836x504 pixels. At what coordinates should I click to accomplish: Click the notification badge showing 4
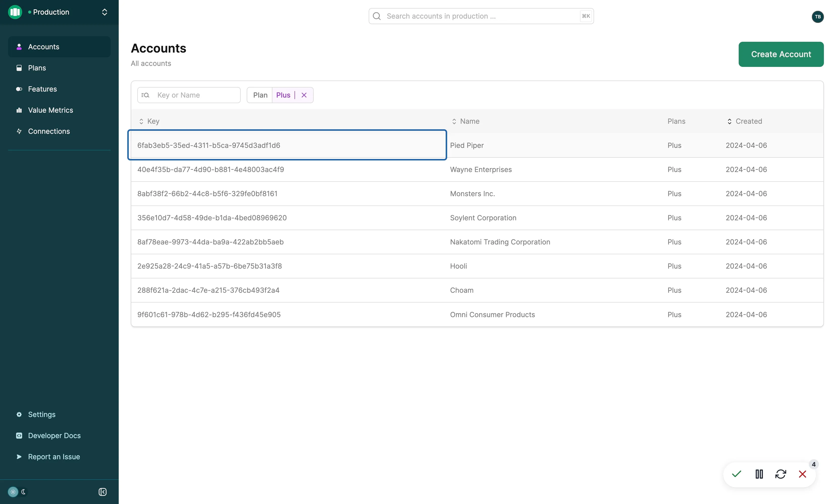(814, 464)
